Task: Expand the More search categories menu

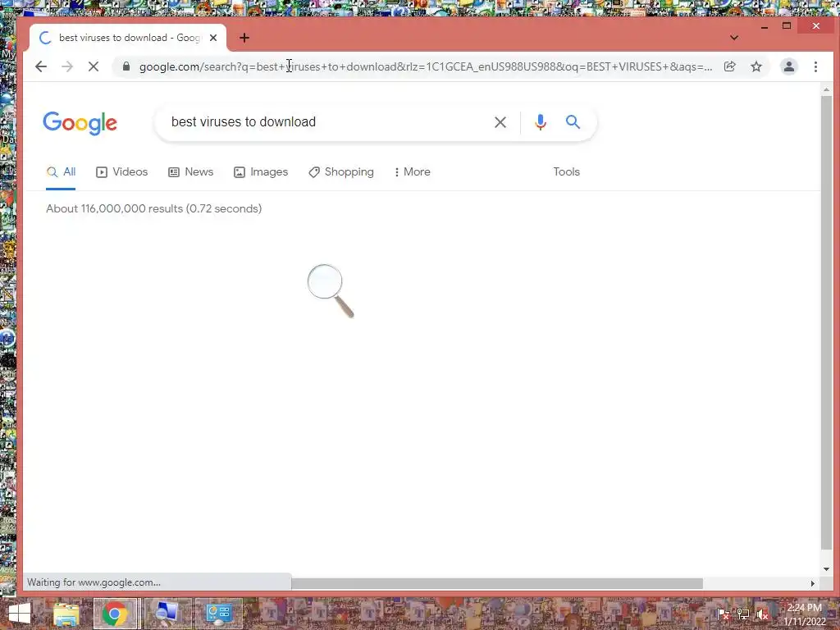Action: (412, 172)
